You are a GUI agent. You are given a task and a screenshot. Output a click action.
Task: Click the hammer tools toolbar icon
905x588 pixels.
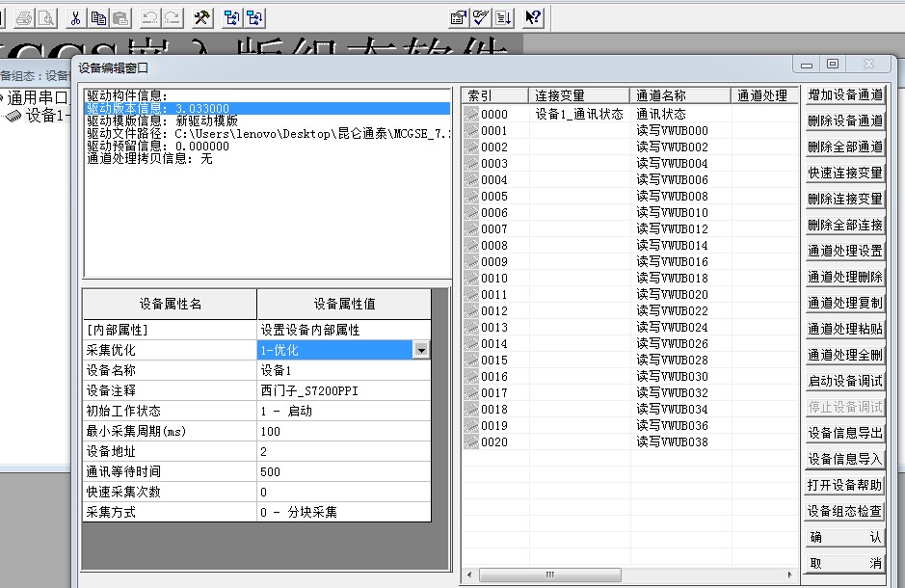pos(201,17)
